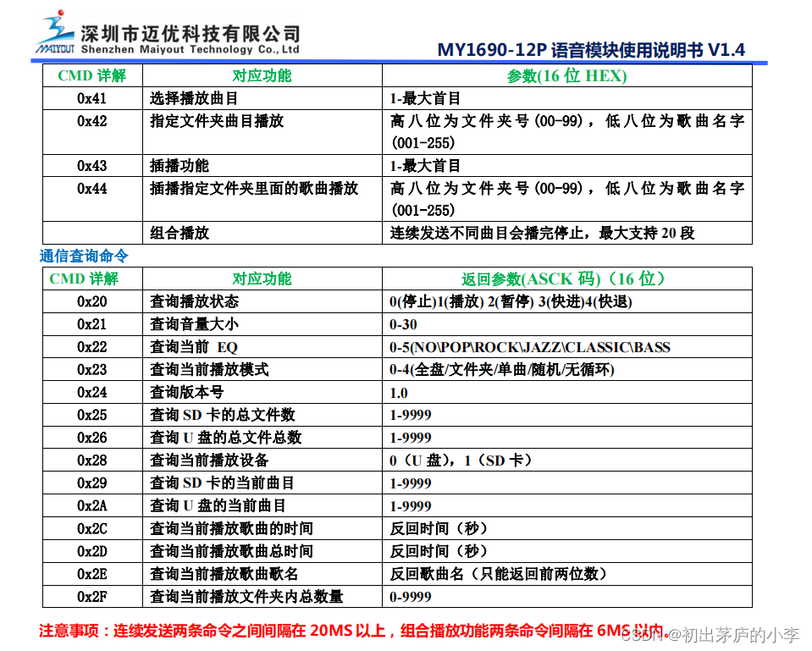Click the 查询当前播放设备 function cell

[262, 460]
